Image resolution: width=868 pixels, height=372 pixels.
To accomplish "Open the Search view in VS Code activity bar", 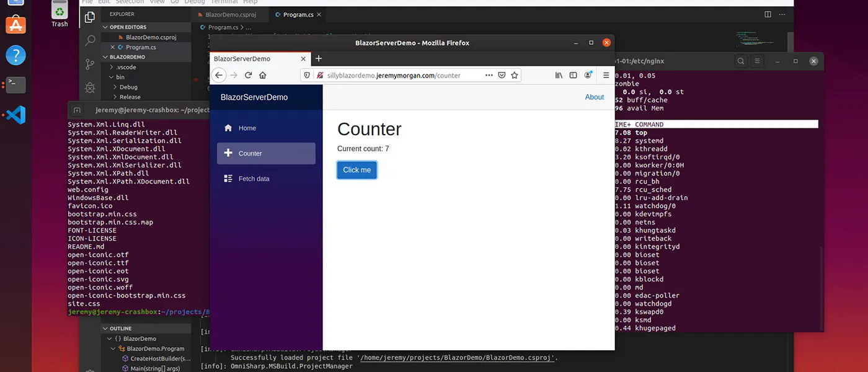I will point(90,39).
